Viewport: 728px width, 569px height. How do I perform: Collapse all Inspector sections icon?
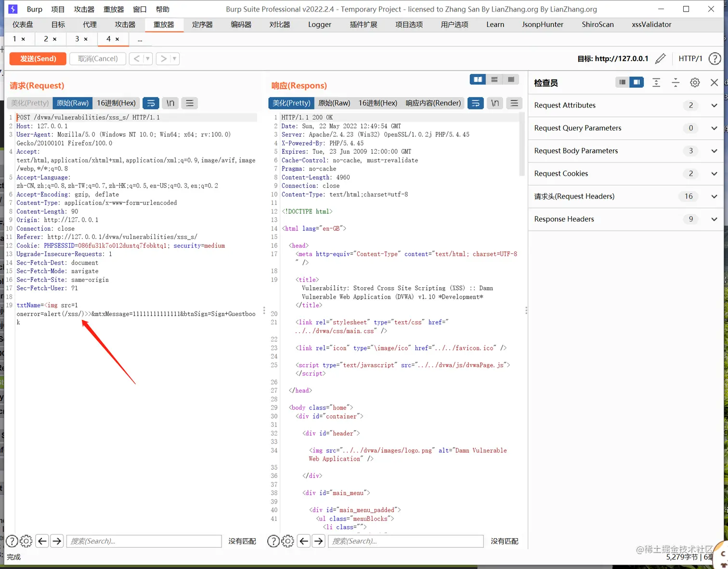[676, 82]
